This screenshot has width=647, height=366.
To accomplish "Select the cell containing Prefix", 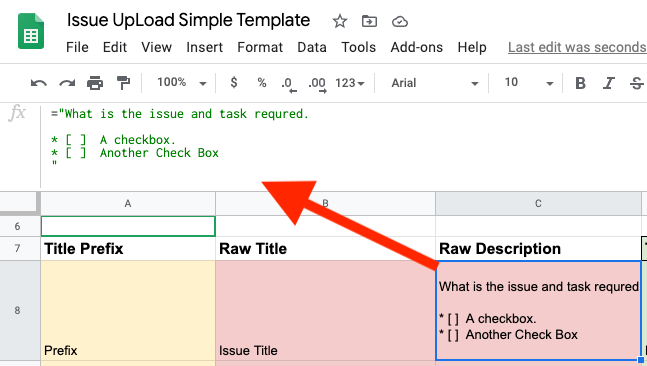I will tap(128, 310).
